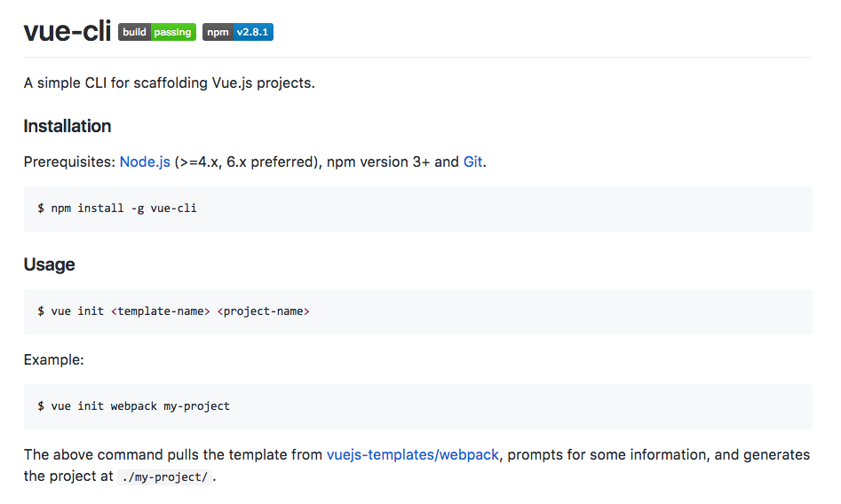Click the npm install -g vue-cli command
The width and height of the screenshot is (841, 504).
pos(117,208)
